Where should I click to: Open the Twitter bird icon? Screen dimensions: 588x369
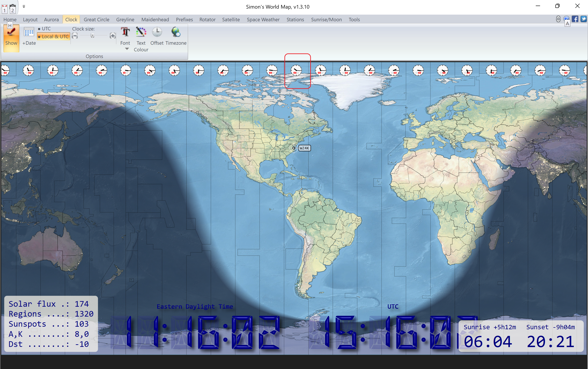pyautogui.click(x=583, y=19)
